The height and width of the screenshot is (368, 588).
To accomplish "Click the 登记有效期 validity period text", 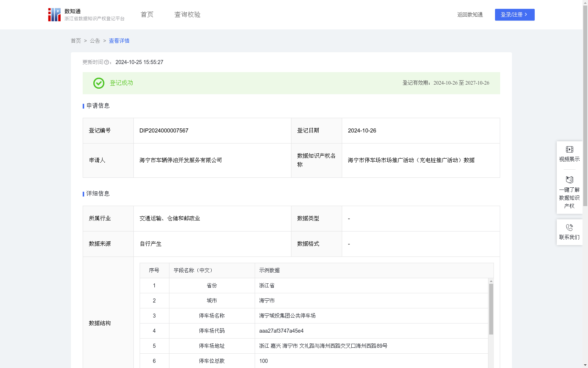I will click(x=446, y=83).
